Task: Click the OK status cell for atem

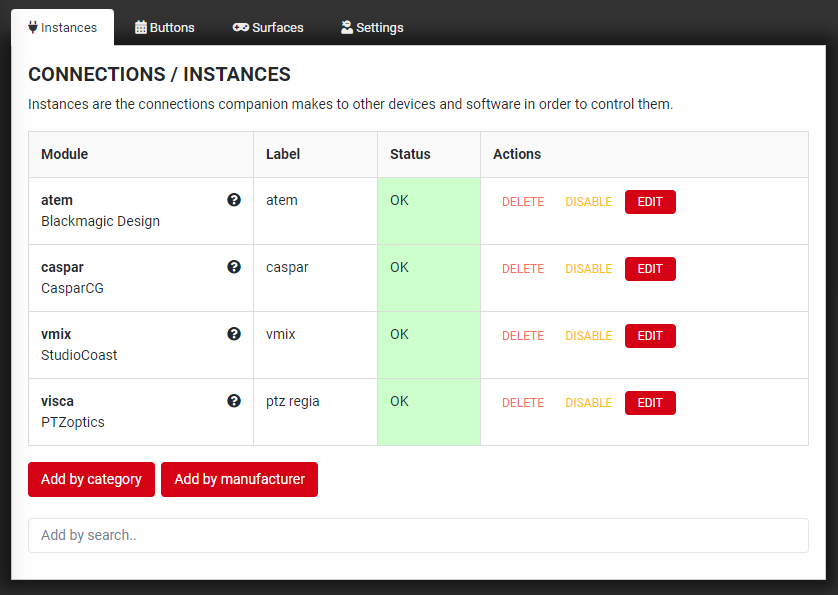Action: tap(428, 210)
